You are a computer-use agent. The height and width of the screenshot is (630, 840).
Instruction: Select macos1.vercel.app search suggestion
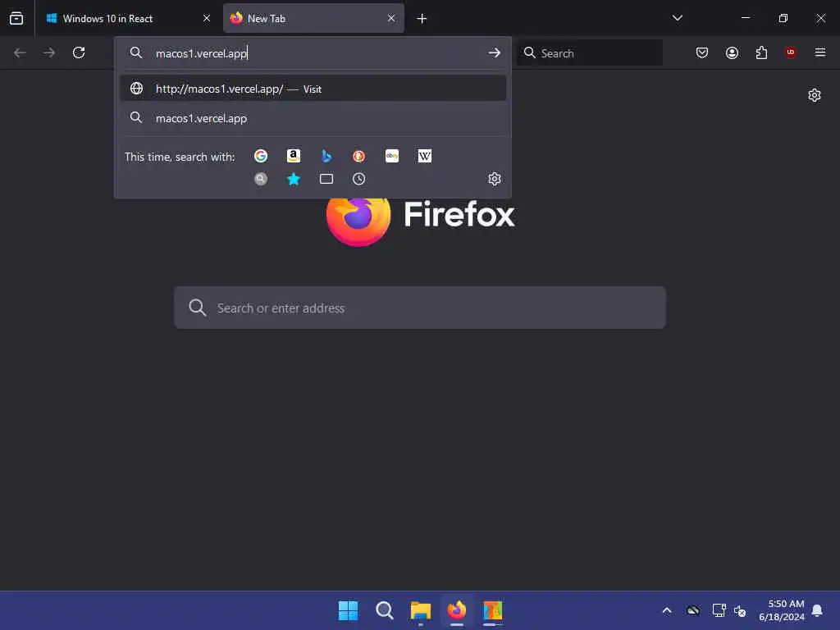pyautogui.click(x=313, y=118)
